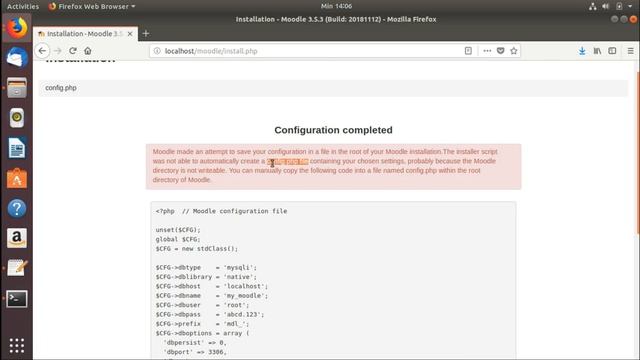Click the 'dbpersist' => 0 line

[x=195, y=342]
